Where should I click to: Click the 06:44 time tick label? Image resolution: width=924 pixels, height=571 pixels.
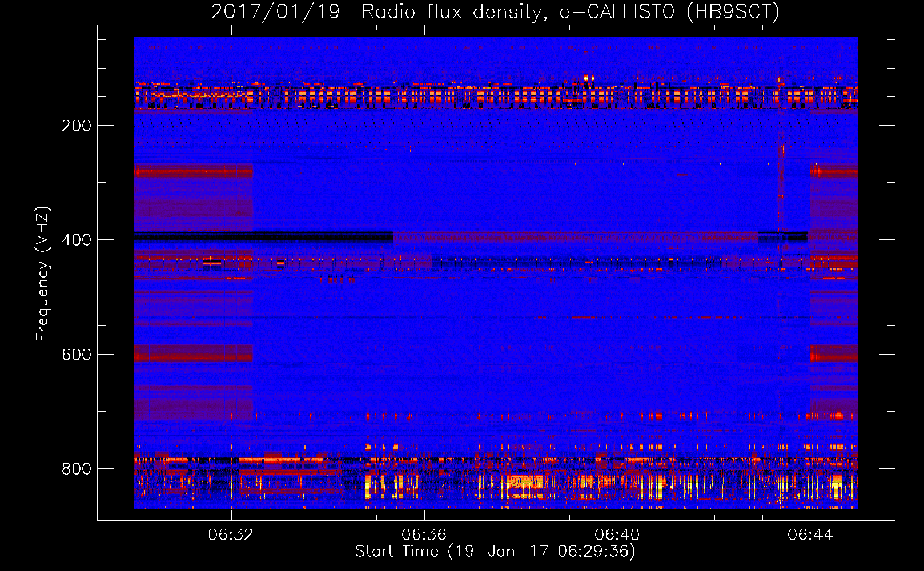[810, 535]
